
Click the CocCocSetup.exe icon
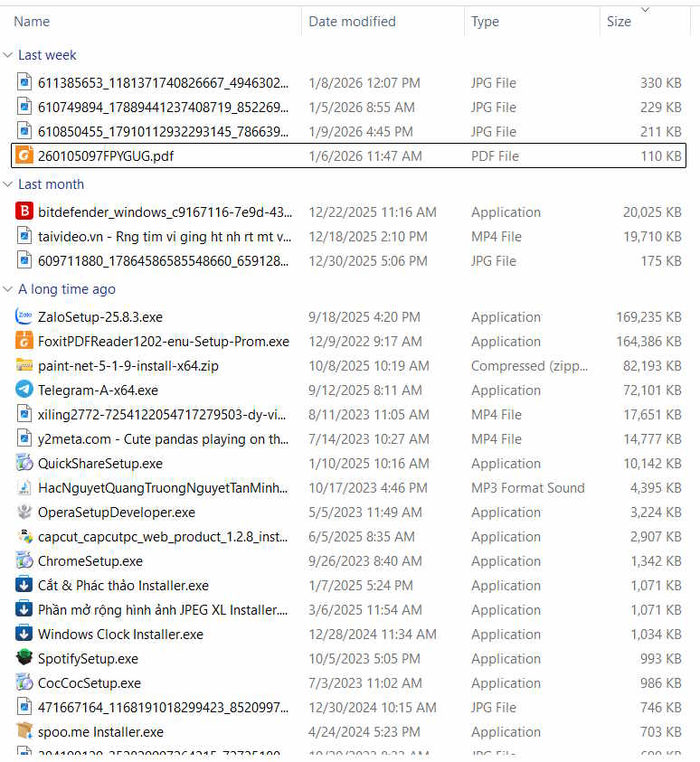[x=24, y=682]
